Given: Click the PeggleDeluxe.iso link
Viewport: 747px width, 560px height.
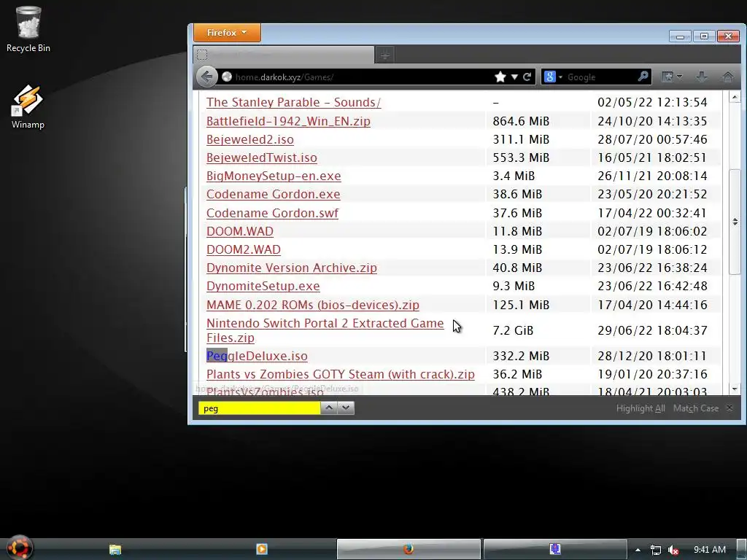Looking at the screenshot, I should pos(257,356).
